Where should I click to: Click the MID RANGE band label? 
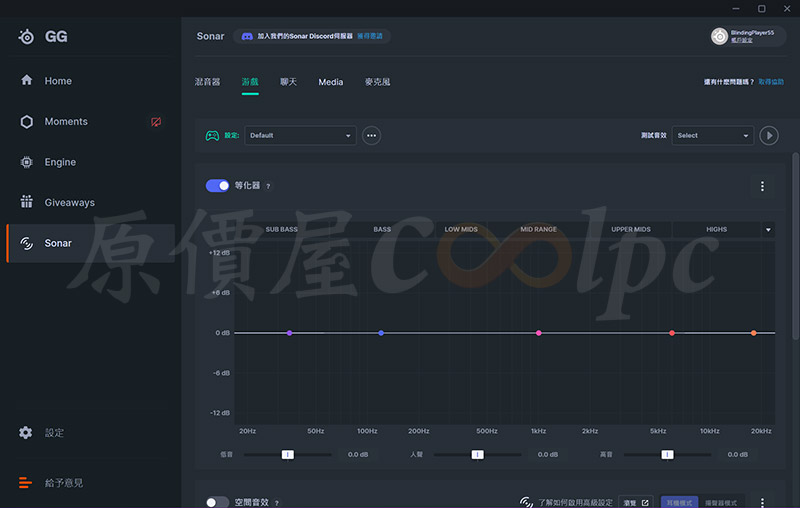coord(539,230)
